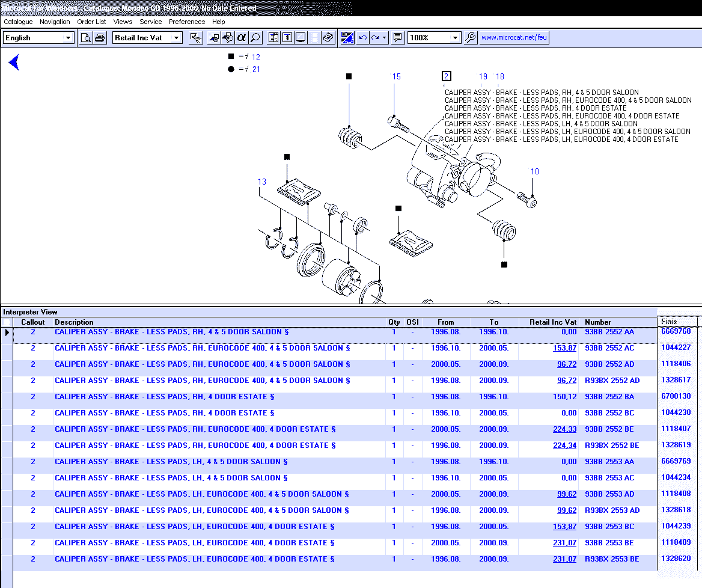Select part number 93BB 2553 BC
Viewport: 702px width, 588px height.
[x=609, y=527]
